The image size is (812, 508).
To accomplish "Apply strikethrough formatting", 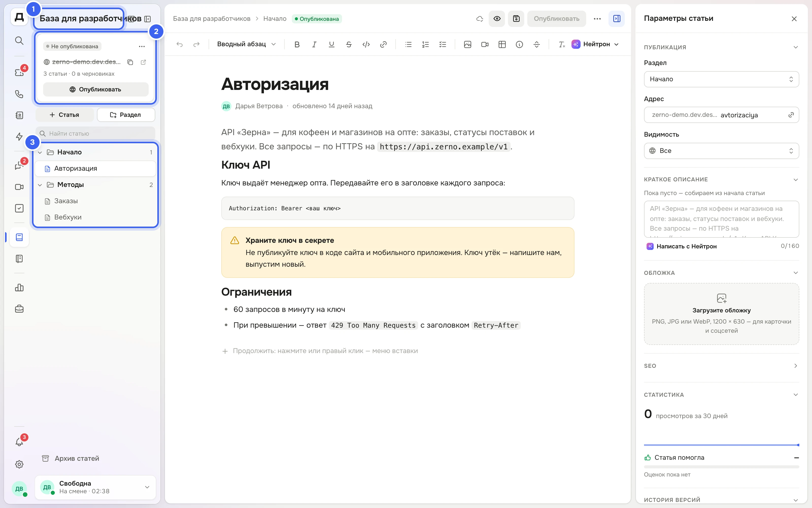I will pyautogui.click(x=349, y=44).
